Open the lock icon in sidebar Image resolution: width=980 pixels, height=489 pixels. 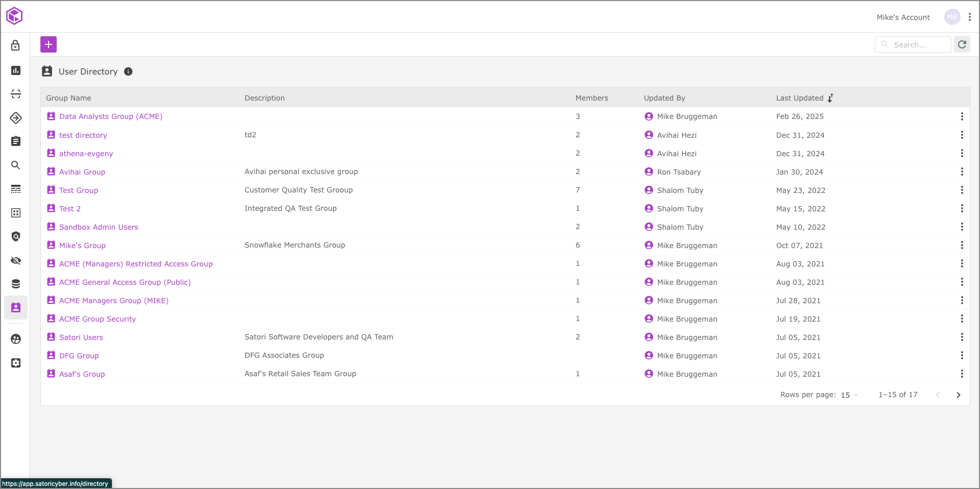coord(16,45)
